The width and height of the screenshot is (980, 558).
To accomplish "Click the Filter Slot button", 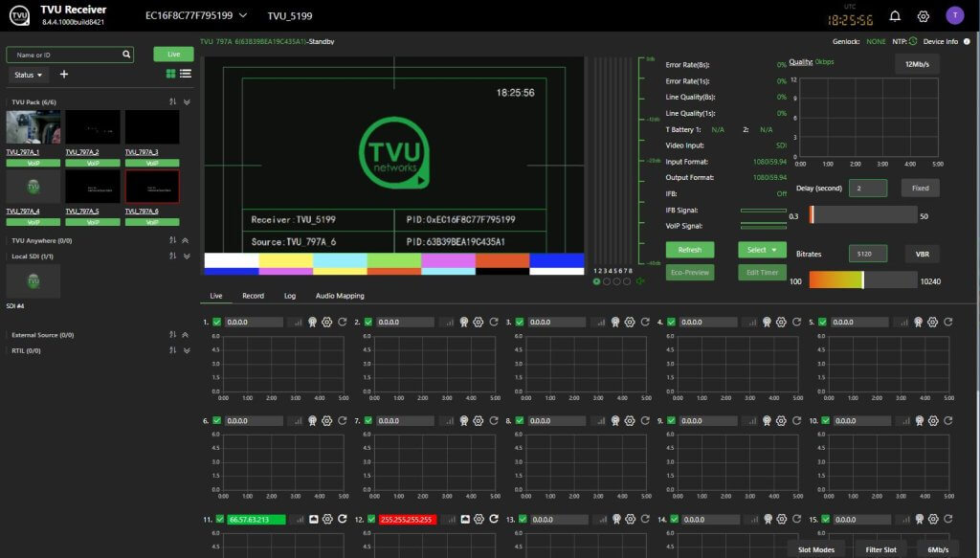I will point(881,549).
